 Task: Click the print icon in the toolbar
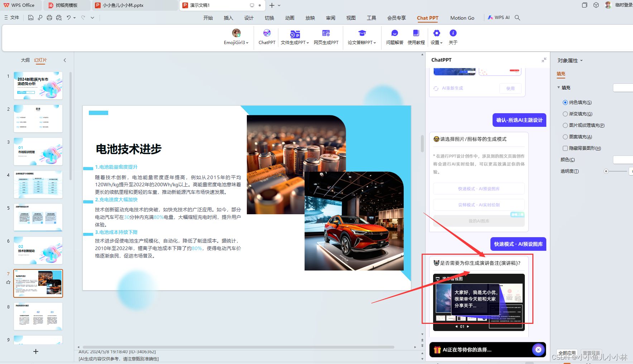pyautogui.click(x=49, y=18)
